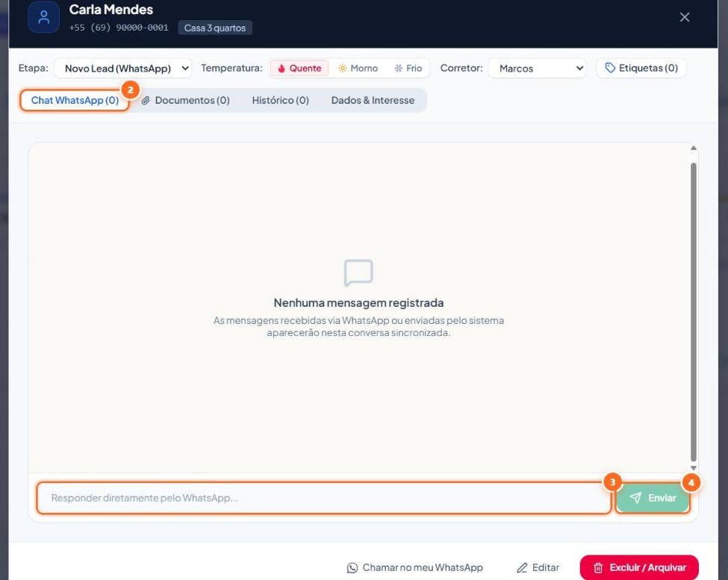Screen dimensions: 728x580
Task: Open the Dados & Interesse tab
Action: coord(373,100)
